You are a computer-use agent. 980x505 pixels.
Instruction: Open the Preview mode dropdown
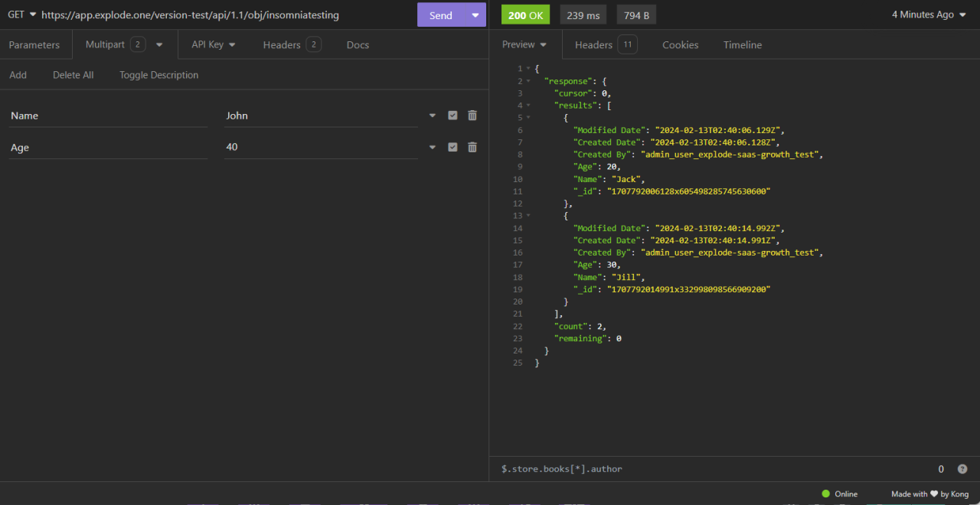[x=525, y=44]
